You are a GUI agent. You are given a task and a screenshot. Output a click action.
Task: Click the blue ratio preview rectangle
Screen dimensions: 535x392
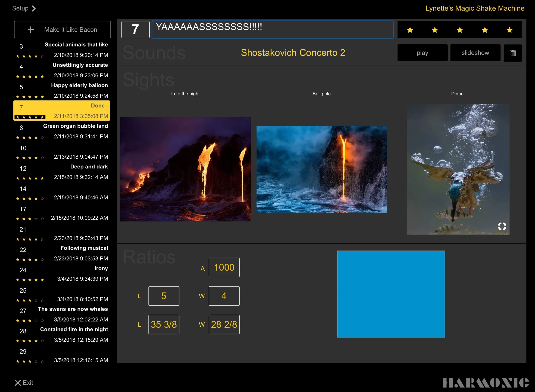391,294
